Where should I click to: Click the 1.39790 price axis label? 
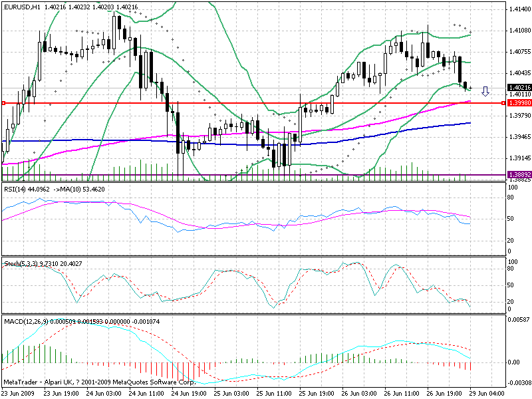click(520, 116)
